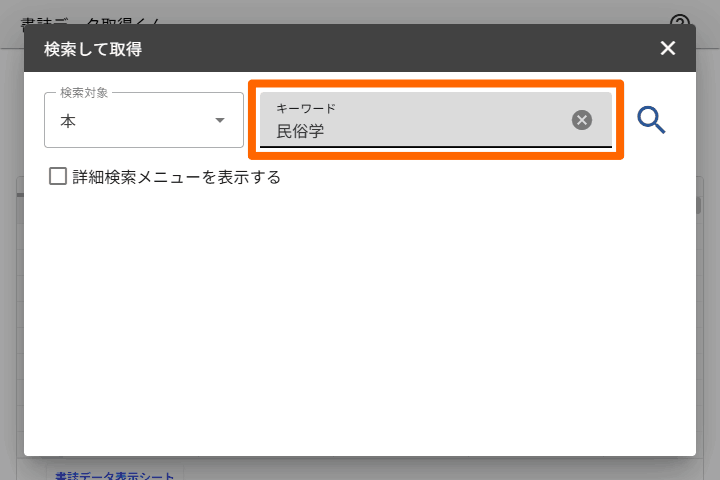Click the 検索して取得 dialog title
This screenshot has height=480, width=720.
92,49
